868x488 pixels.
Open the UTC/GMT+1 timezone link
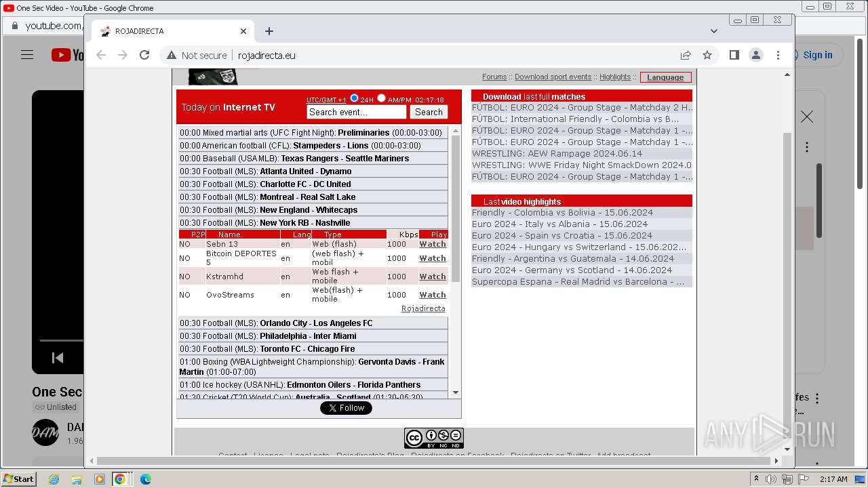click(x=326, y=100)
